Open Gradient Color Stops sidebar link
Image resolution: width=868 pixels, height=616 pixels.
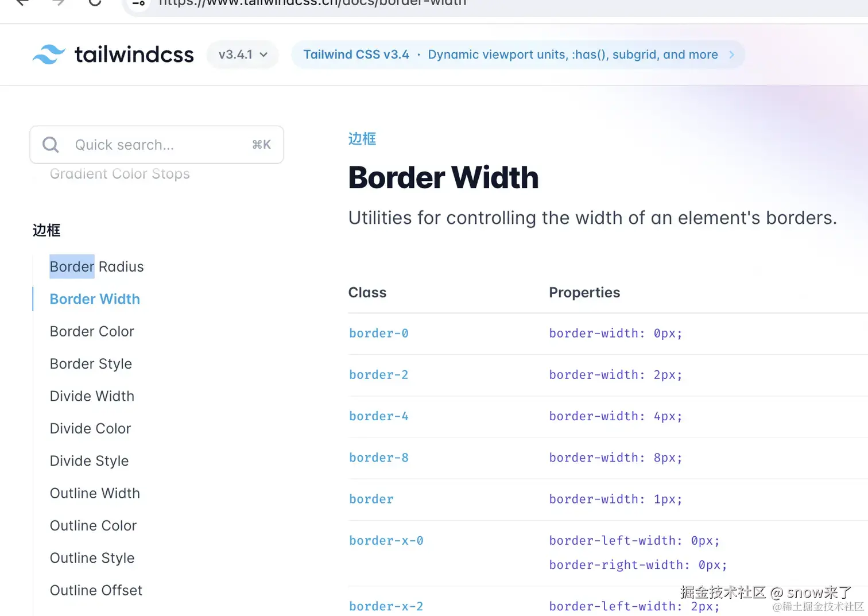pos(119,174)
